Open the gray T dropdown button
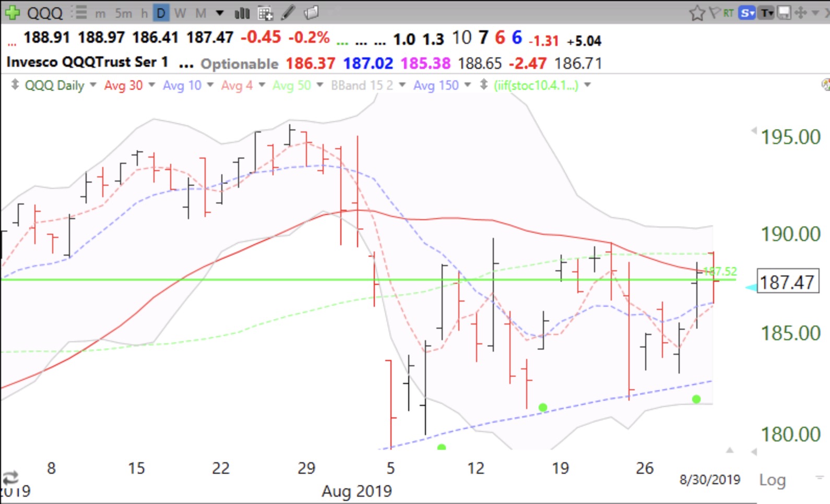Image resolution: width=830 pixels, height=504 pixels. 766,13
